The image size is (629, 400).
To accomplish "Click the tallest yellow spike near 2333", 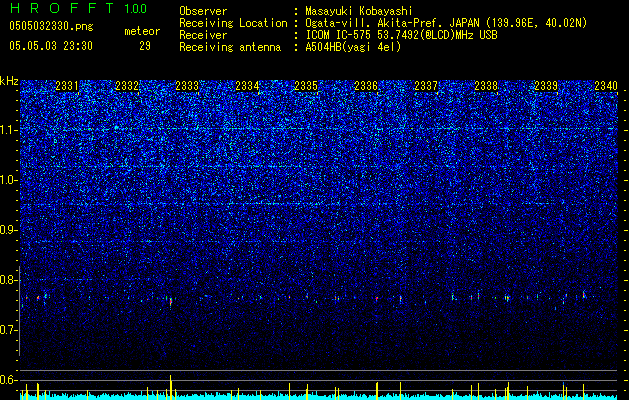I will [170, 387].
